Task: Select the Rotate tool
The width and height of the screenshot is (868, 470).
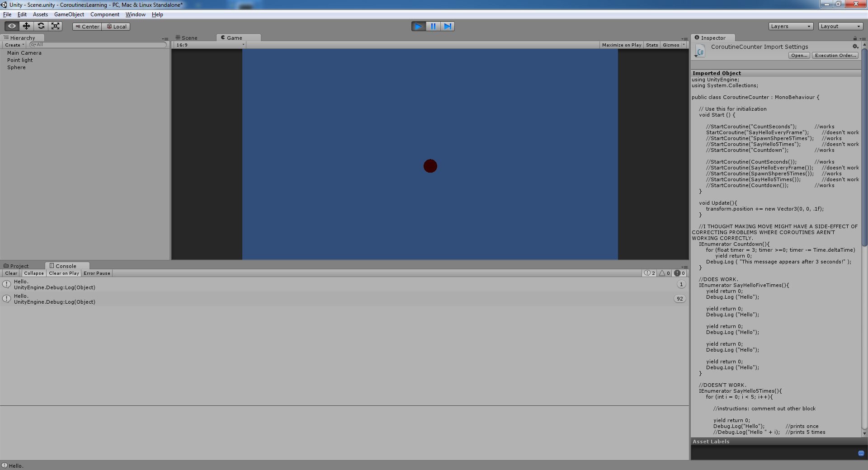Action: tap(41, 26)
